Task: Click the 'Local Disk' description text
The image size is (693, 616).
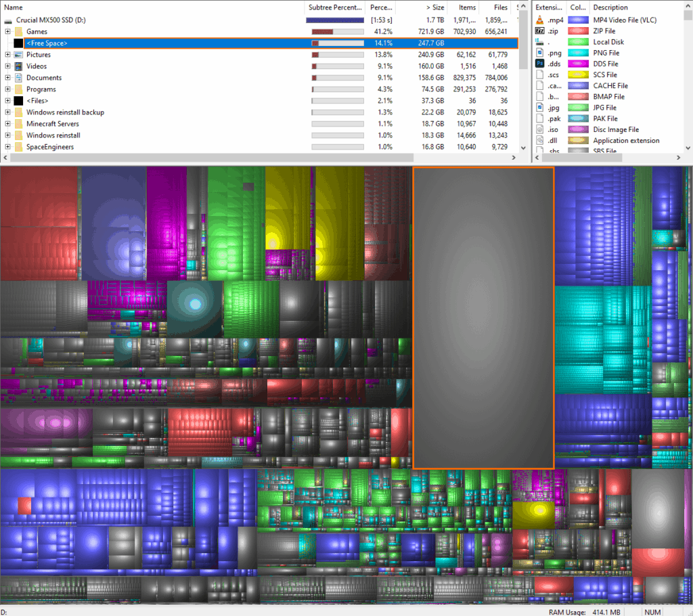Action: coord(608,42)
